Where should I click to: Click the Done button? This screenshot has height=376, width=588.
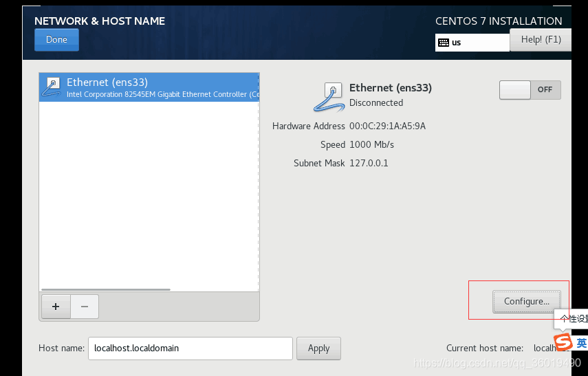[x=56, y=39]
